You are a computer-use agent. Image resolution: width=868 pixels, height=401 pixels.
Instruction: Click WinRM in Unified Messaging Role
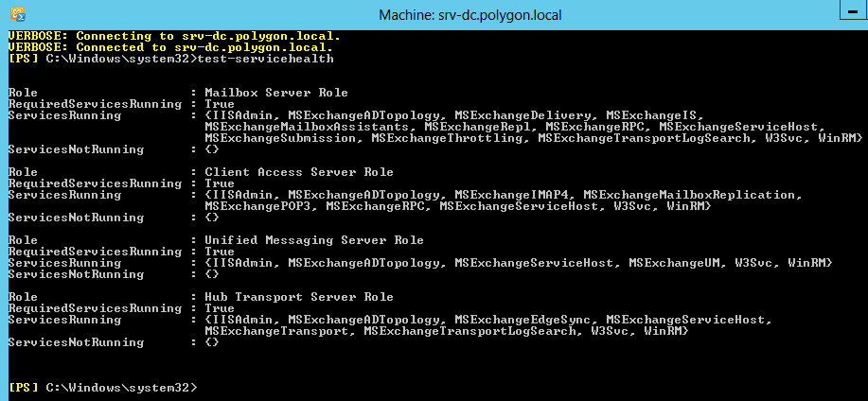pyautogui.click(x=807, y=263)
